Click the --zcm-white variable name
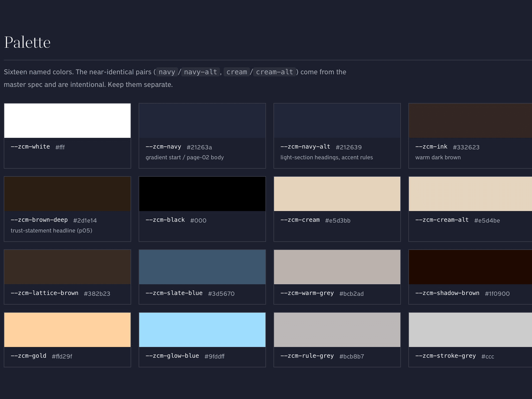The width and height of the screenshot is (532, 399). point(30,147)
